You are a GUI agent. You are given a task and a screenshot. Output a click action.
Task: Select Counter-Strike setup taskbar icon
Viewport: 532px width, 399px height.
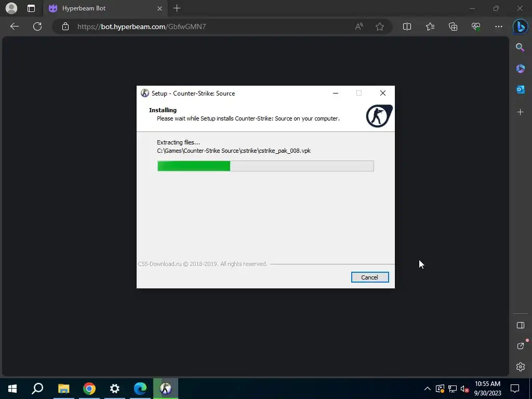pos(166,389)
